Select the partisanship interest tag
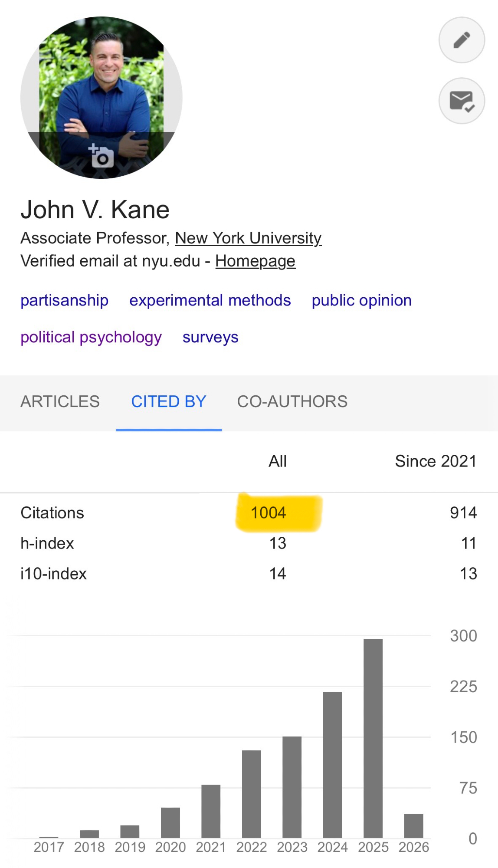Screen dimensions: 498x868 [65, 300]
